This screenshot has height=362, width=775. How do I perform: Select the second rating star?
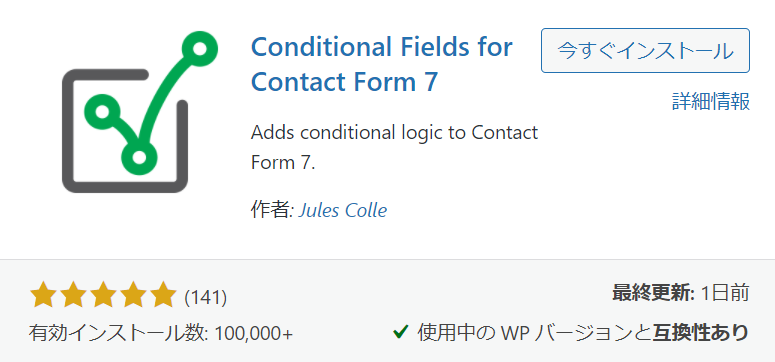coord(73,295)
